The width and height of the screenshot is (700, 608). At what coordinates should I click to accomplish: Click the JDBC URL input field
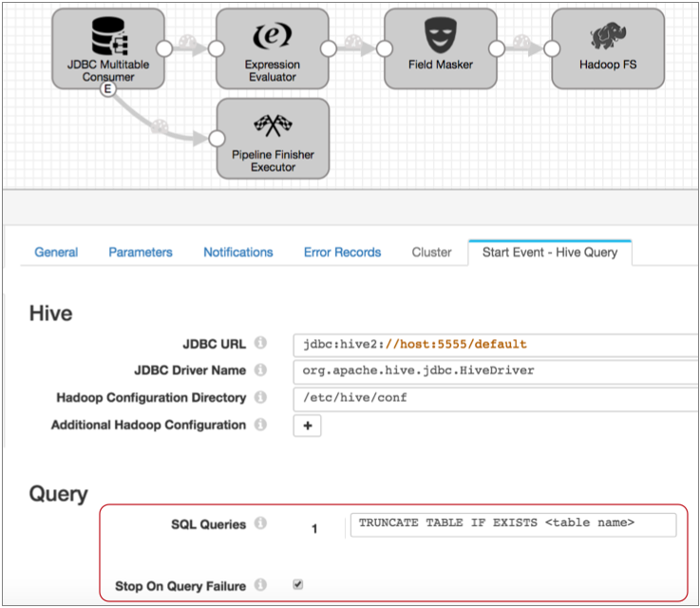(x=494, y=344)
